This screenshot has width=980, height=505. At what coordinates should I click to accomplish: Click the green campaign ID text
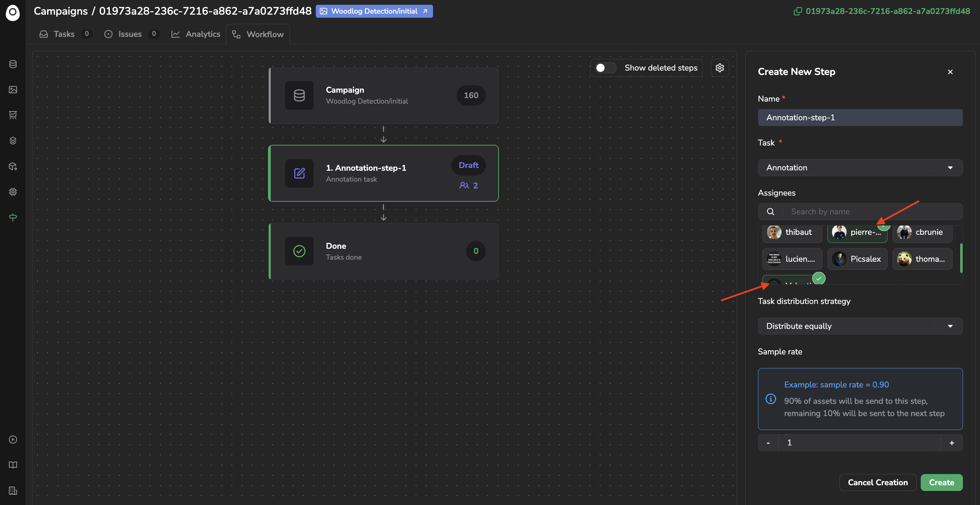888,11
